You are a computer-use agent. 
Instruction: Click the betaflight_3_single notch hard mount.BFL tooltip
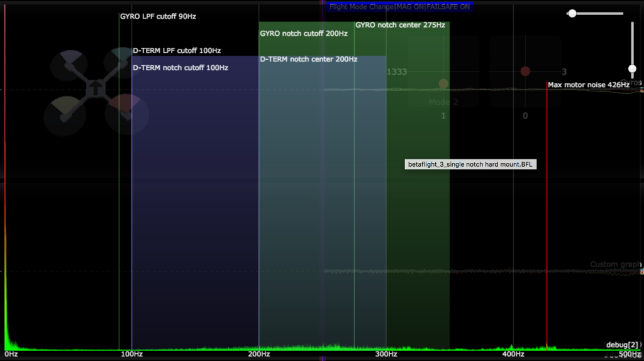[x=470, y=164]
